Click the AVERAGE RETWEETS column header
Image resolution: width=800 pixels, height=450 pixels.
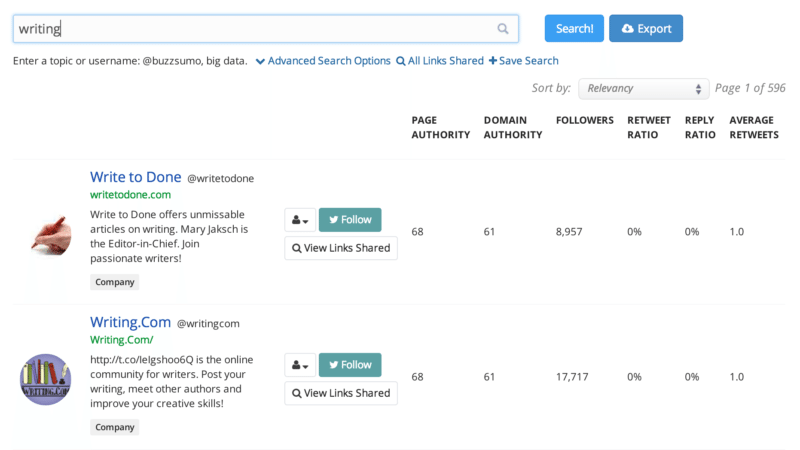(x=754, y=128)
